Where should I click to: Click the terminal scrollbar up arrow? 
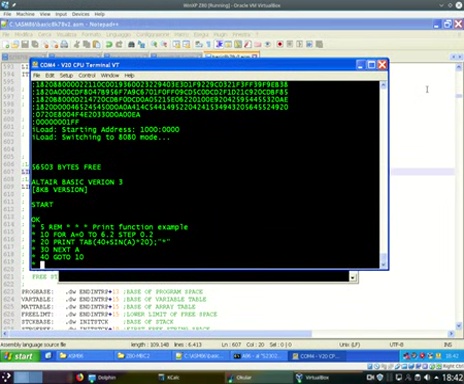click(383, 85)
